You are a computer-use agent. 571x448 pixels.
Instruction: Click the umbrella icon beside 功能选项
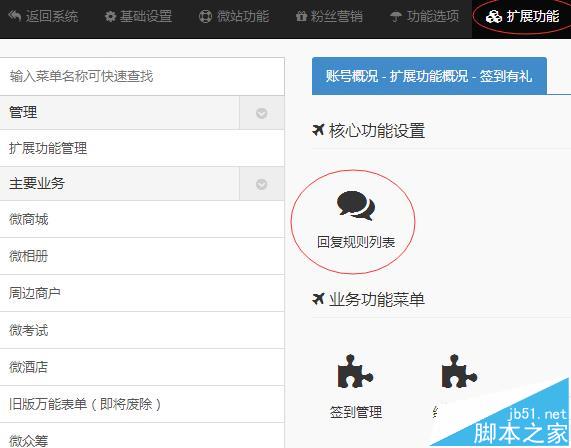pyautogui.click(x=396, y=17)
